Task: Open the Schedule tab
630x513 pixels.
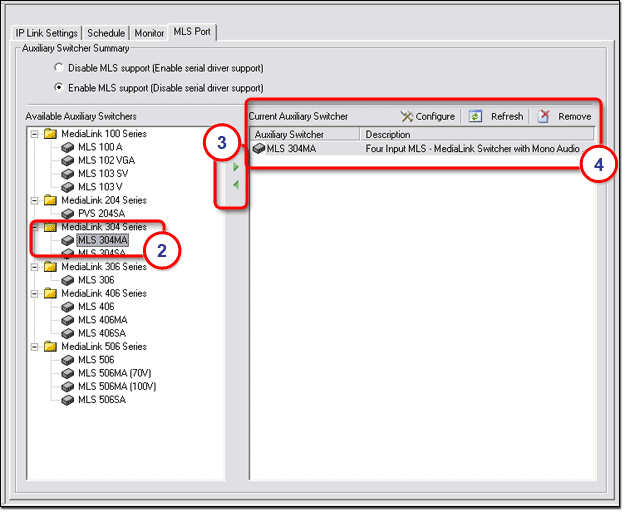Action: click(106, 33)
